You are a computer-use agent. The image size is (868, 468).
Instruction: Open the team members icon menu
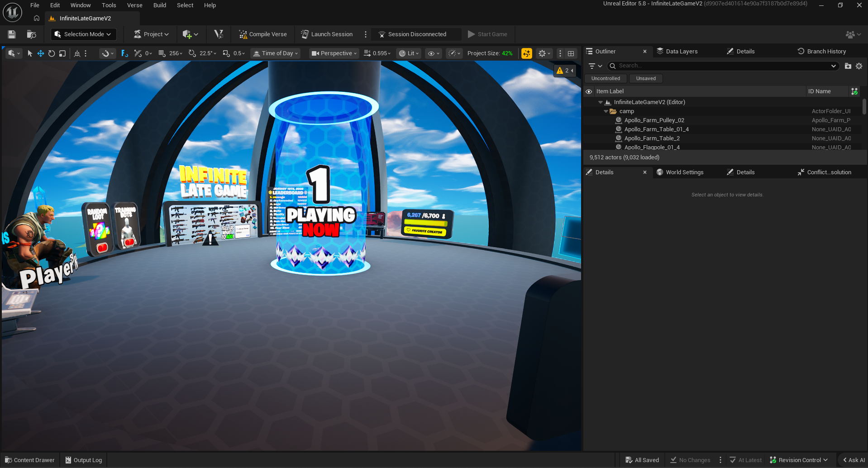[x=853, y=34]
